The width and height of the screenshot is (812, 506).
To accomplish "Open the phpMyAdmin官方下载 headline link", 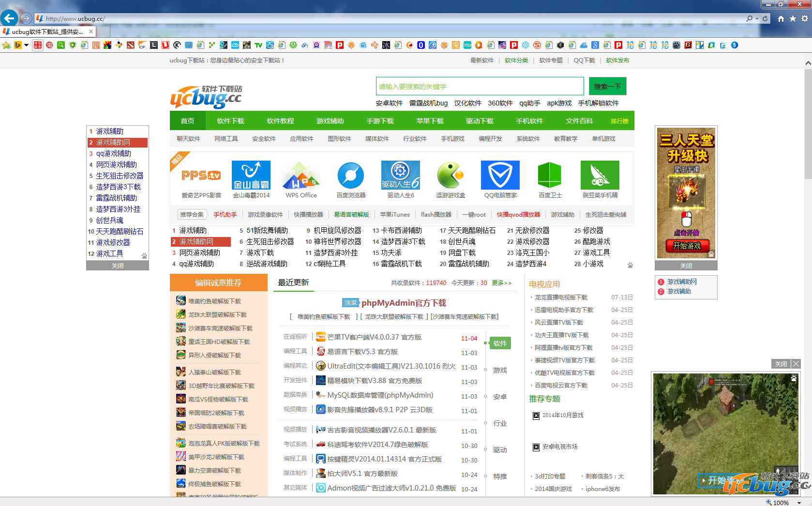I will [x=404, y=303].
